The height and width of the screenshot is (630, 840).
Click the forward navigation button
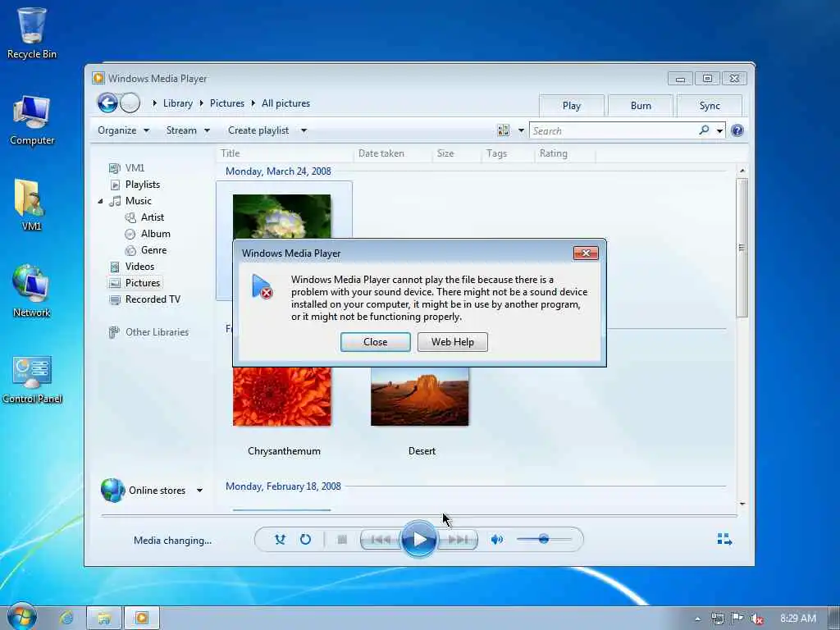[x=130, y=103]
